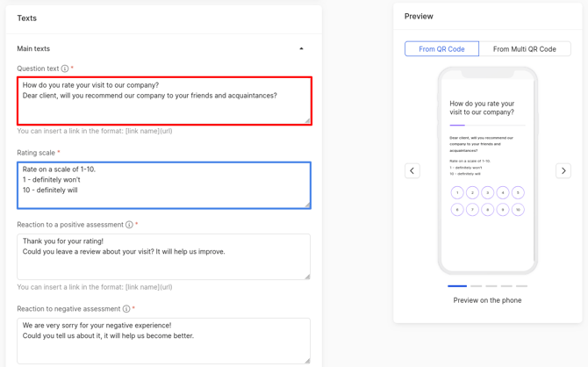Click the Question text input field
This screenshot has width=588, height=367.
point(164,101)
